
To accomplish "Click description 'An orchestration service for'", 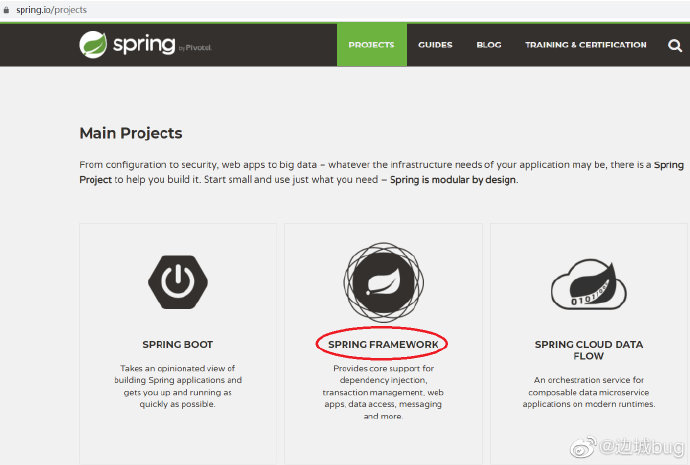I will (x=589, y=392).
